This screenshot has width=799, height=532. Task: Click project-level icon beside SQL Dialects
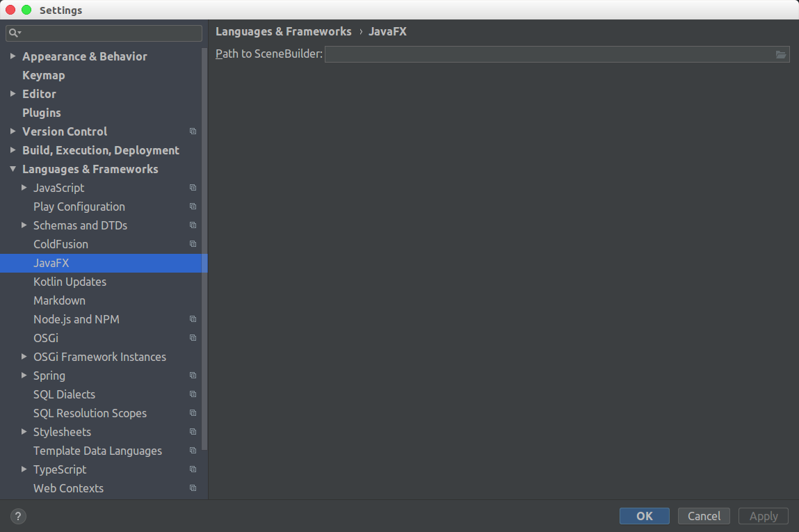coord(193,394)
